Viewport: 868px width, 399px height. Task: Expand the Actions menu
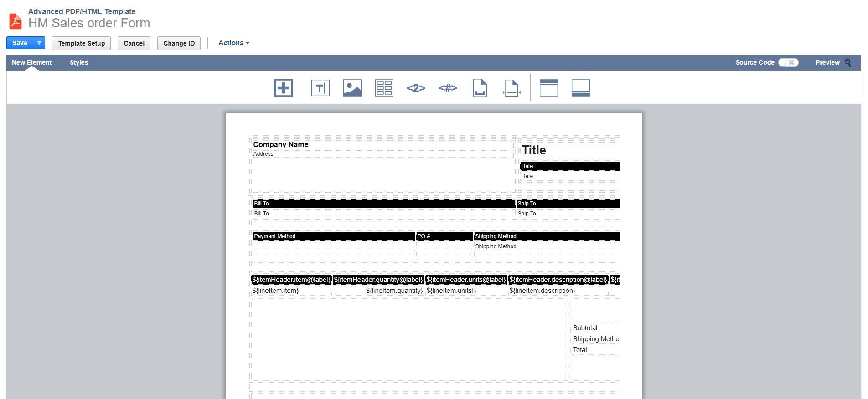(234, 43)
